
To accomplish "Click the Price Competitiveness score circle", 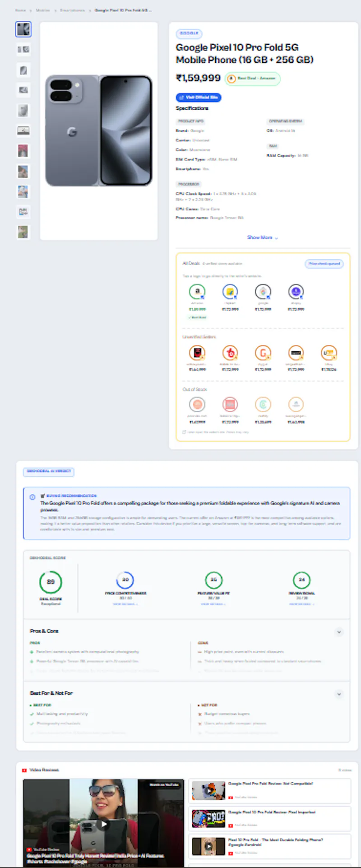I will click(x=125, y=580).
